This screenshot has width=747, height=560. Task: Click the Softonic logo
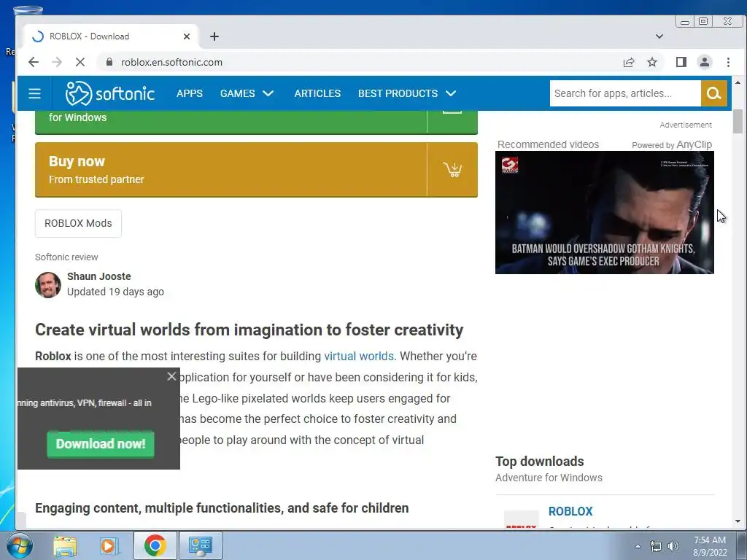(x=110, y=93)
